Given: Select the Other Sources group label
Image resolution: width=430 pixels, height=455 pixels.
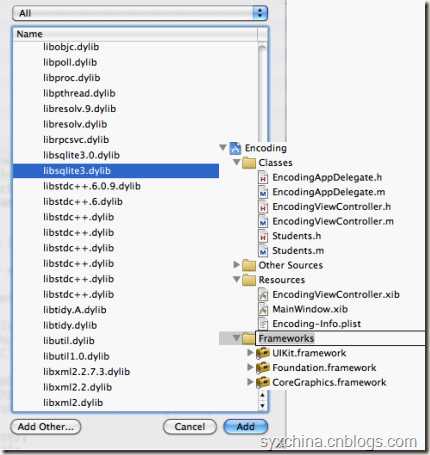Looking at the screenshot, I should click(291, 265).
